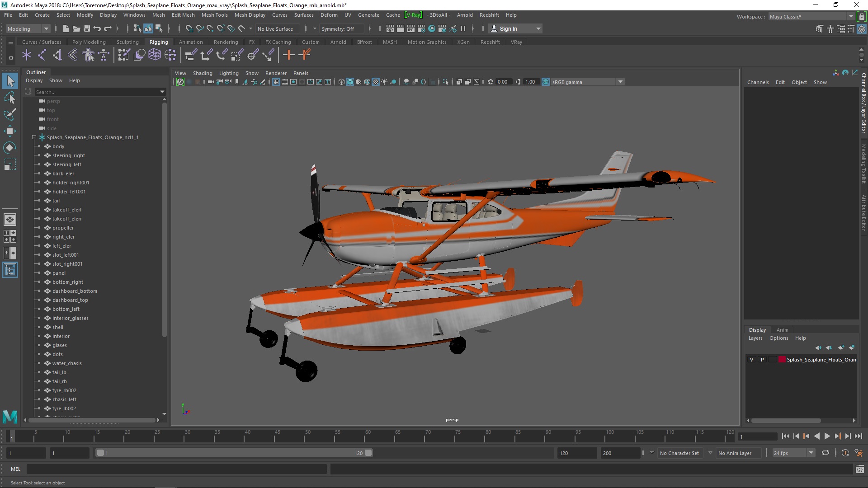Screen dimensions: 868x488
Task: Activate the Rotate tool icon
Action: coord(10,147)
